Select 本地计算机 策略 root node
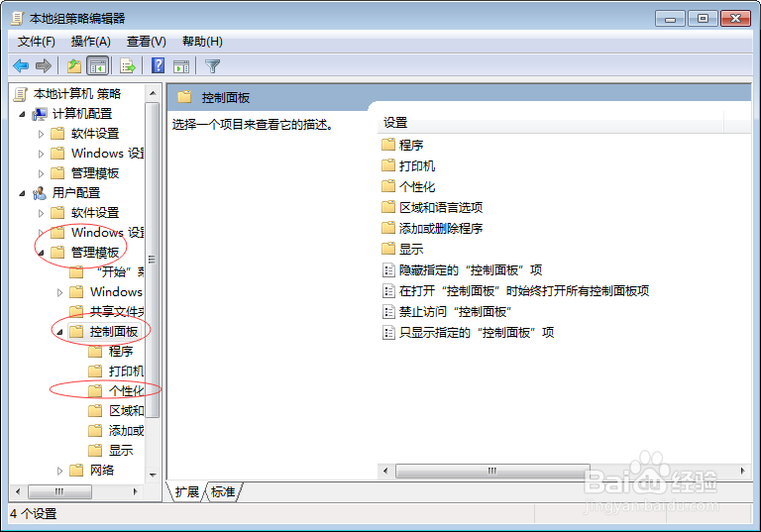This screenshot has height=532, width=761. point(76,94)
